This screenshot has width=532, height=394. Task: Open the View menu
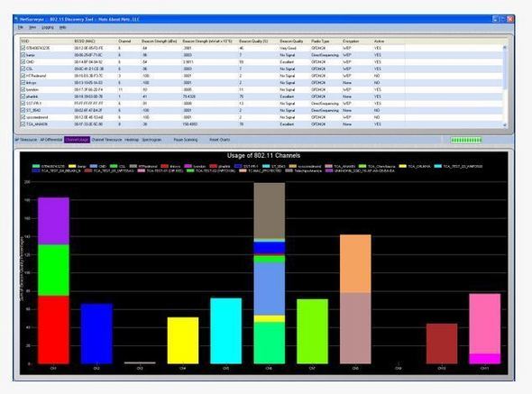32,27
